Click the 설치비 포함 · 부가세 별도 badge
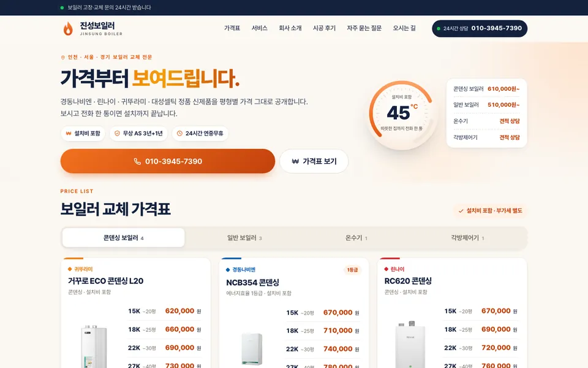The width and height of the screenshot is (588, 368). (x=490, y=210)
